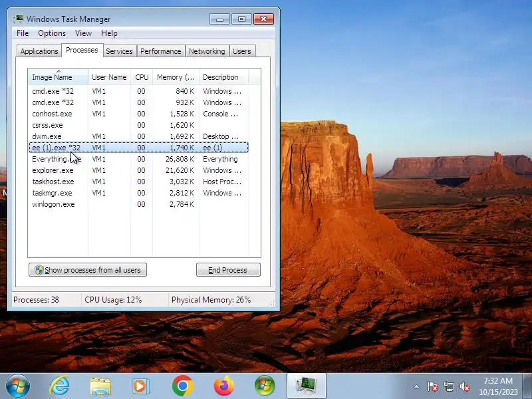This screenshot has height=399, width=532.
Task: Click the Show desktop strip beside clock
Action: coord(527,386)
